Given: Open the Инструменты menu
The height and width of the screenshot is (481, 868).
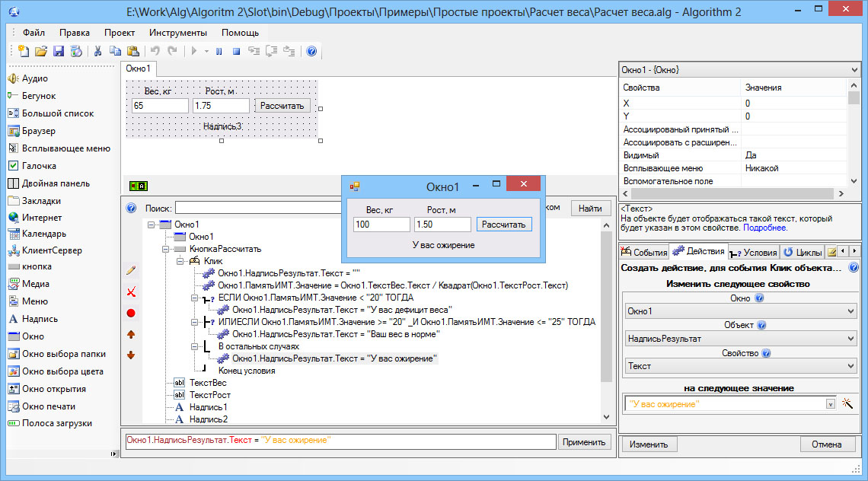Looking at the screenshot, I should click(x=177, y=33).
